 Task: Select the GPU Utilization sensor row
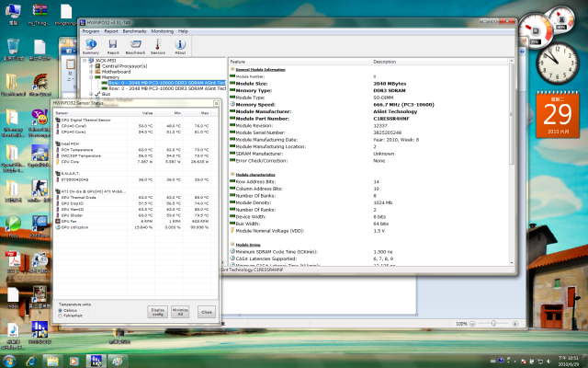[132, 227]
